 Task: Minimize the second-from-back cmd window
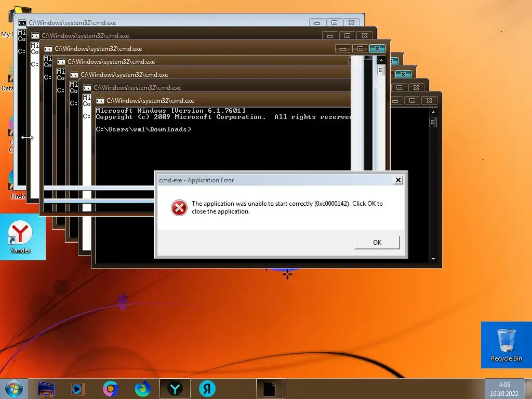click(x=330, y=36)
